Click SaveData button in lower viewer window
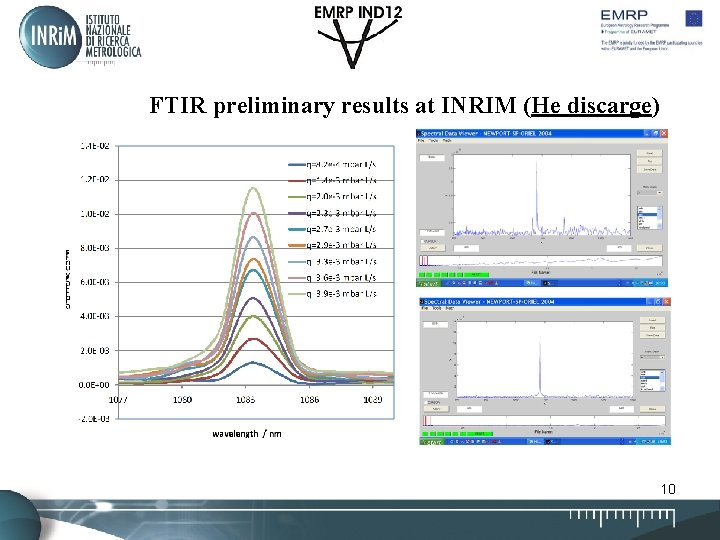This screenshot has height=540, width=720. (x=652, y=336)
